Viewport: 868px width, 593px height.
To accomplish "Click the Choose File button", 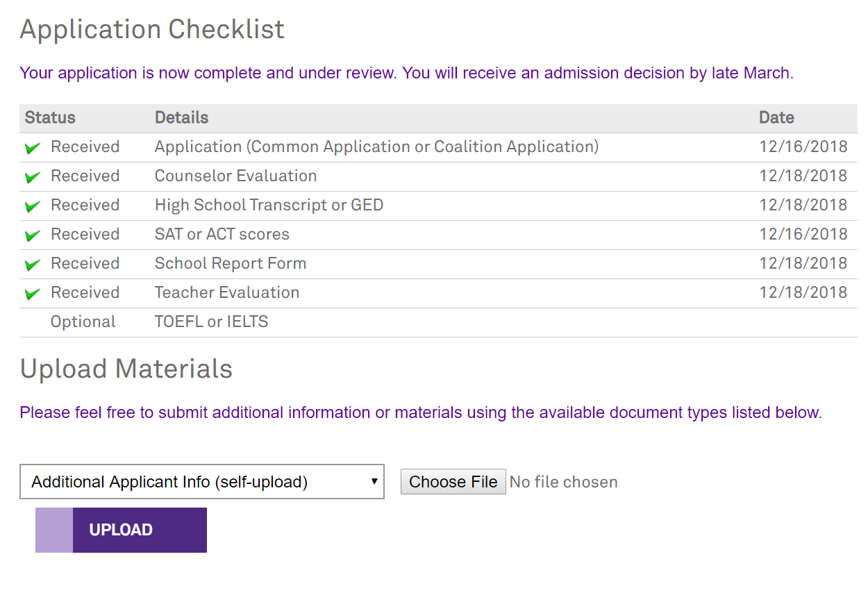I will coord(453,482).
